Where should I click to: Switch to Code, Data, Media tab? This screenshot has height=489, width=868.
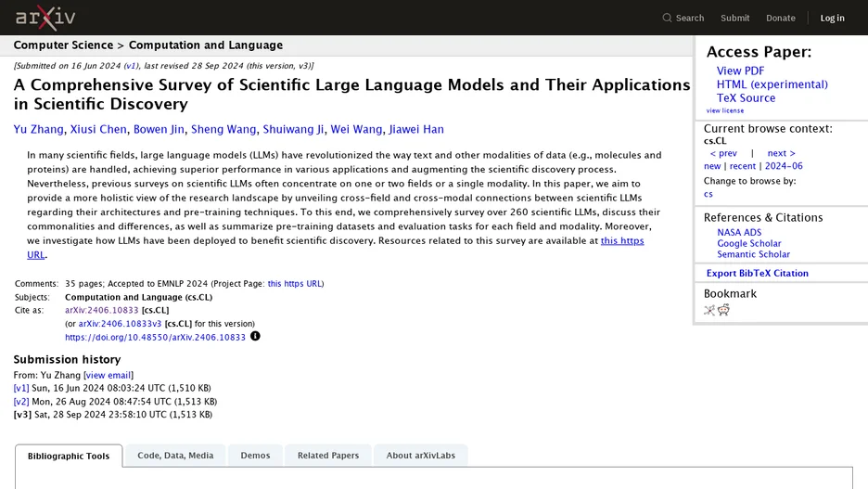[175, 456]
